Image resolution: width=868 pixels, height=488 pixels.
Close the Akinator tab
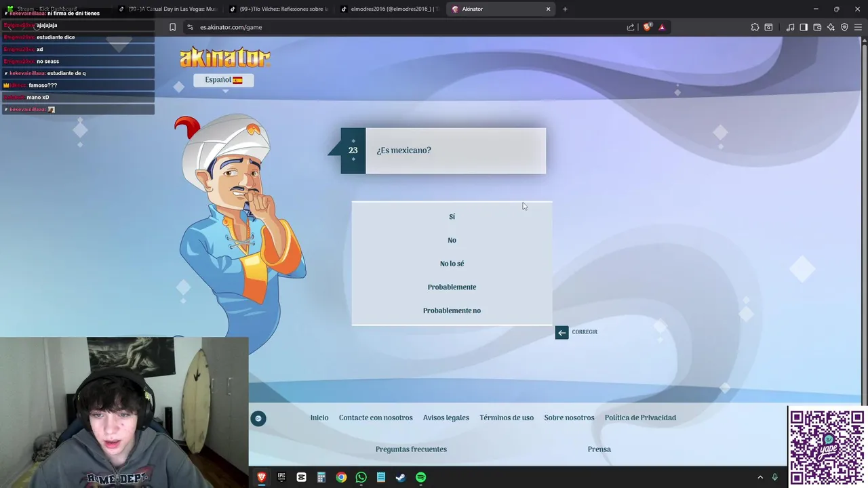point(548,9)
